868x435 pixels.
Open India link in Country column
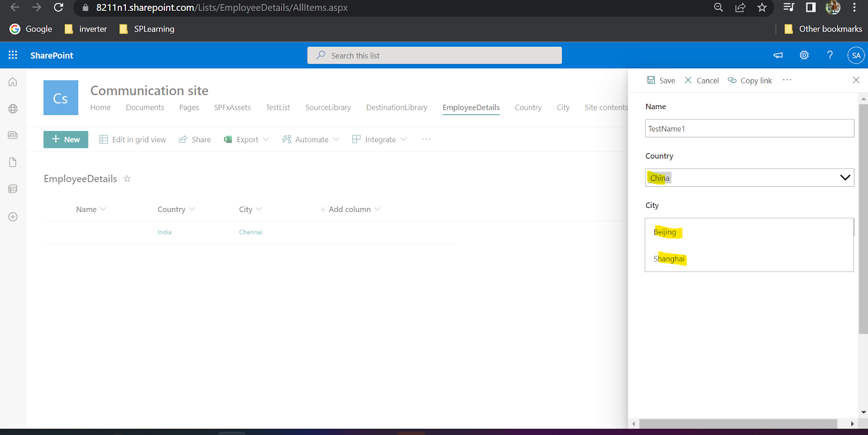coord(164,232)
